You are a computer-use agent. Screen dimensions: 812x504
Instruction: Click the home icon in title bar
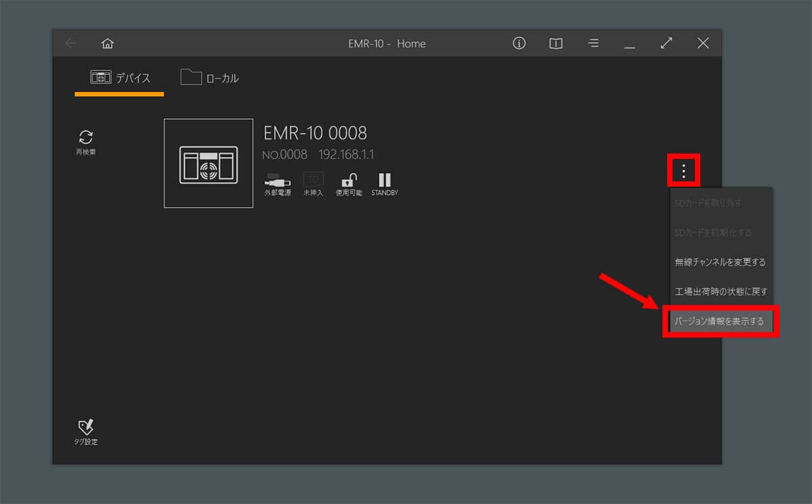107,44
